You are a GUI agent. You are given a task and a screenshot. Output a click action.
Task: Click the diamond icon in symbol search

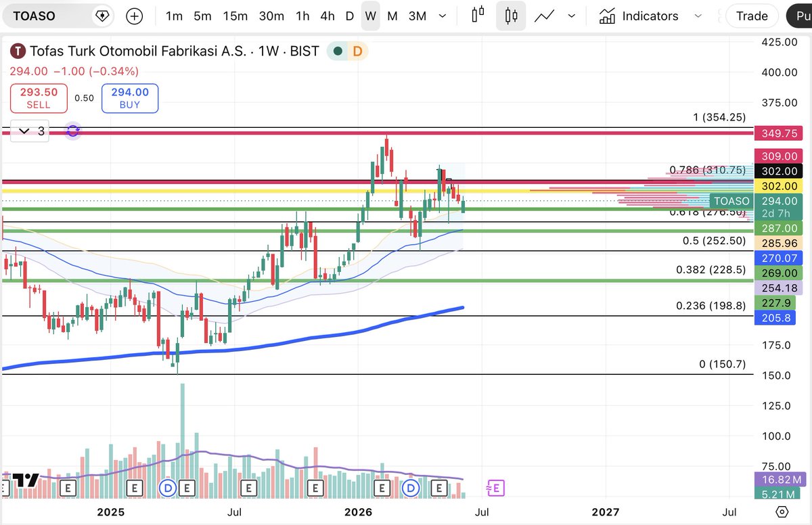(101, 16)
